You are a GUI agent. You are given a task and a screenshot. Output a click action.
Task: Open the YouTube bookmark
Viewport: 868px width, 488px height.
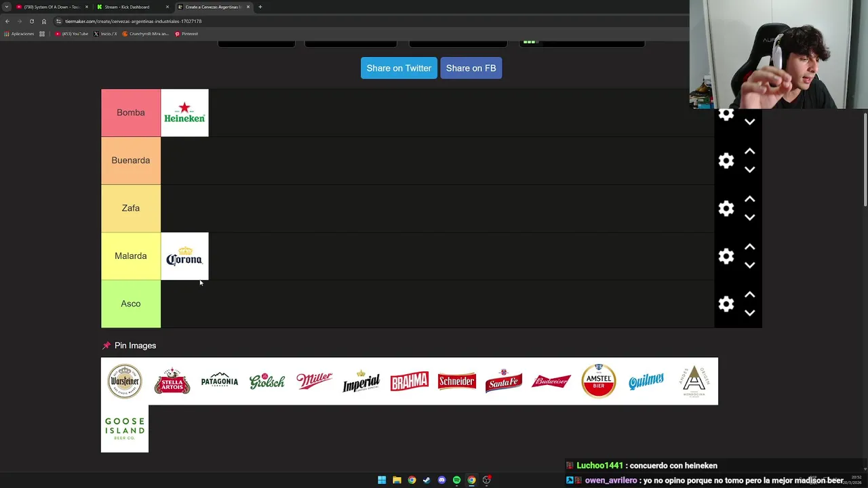point(72,34)
